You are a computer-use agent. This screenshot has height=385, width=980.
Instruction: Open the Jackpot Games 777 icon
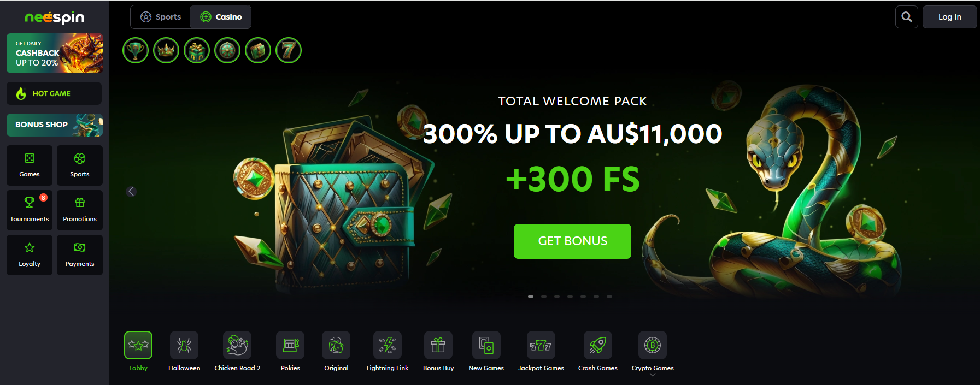(541, 345)
